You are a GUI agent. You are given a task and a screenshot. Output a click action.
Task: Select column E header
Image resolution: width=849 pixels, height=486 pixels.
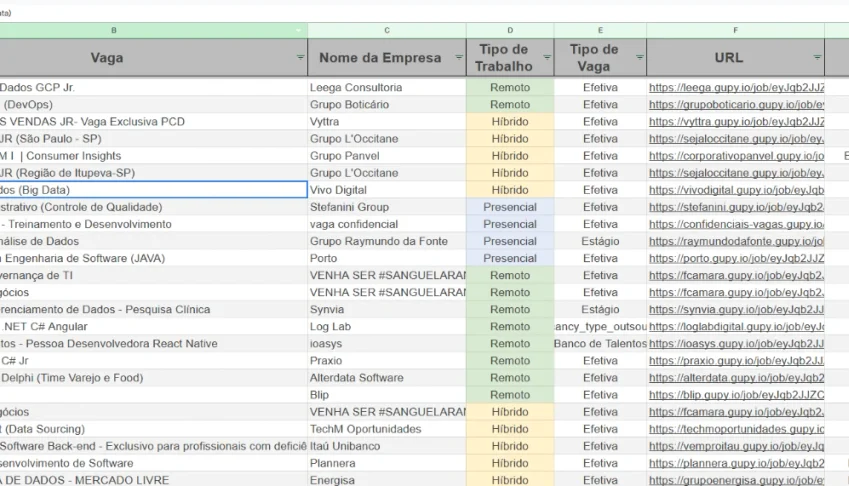[x=600, y=30]
